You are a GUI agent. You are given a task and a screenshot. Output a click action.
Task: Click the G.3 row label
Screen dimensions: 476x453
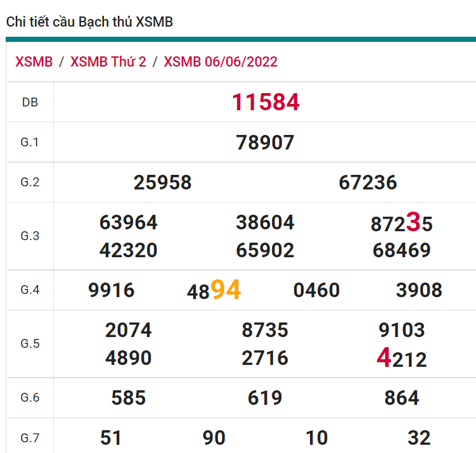[x=30, y=236]
